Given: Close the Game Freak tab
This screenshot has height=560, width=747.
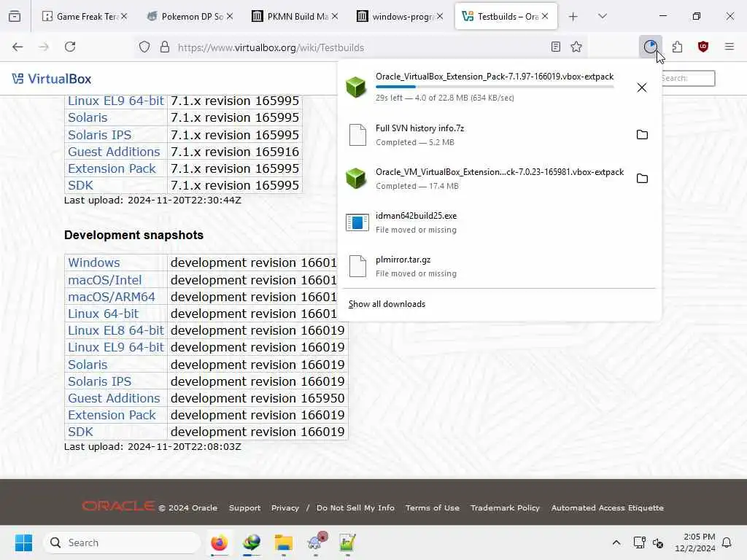Looking at the screenshot, I should pos(124,17).
